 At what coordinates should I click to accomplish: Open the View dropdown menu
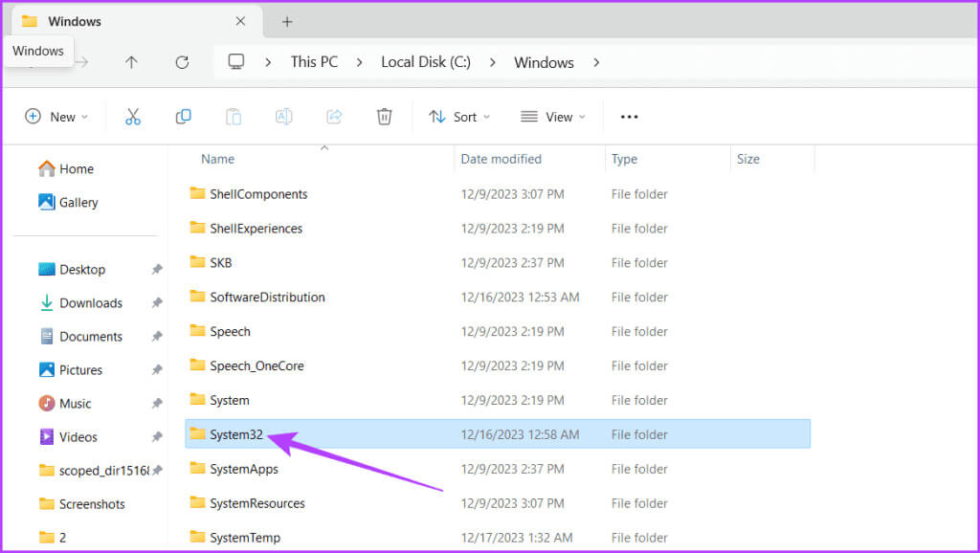[x=553, y=117]
